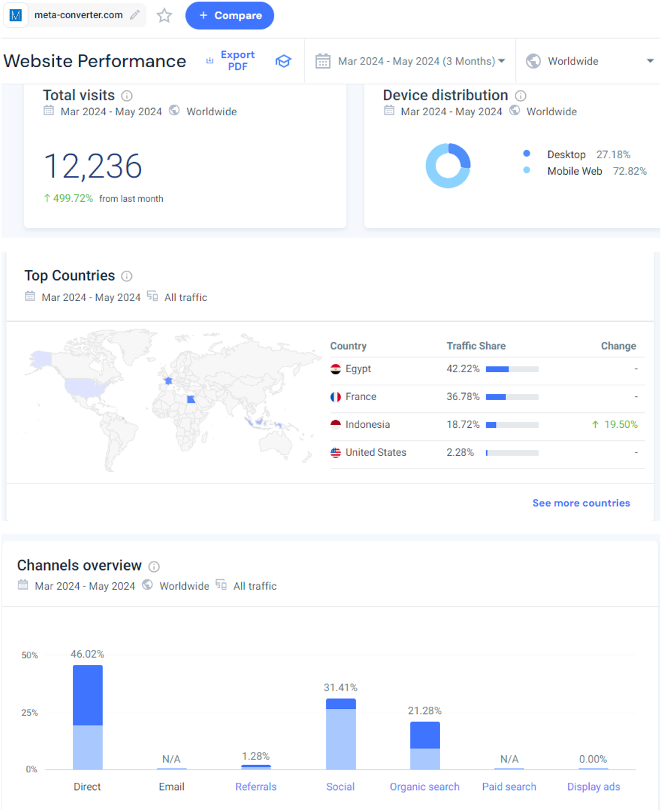
Task: Click the pencil edit icon beside meta-converter.com
Action: pos(135,15)
